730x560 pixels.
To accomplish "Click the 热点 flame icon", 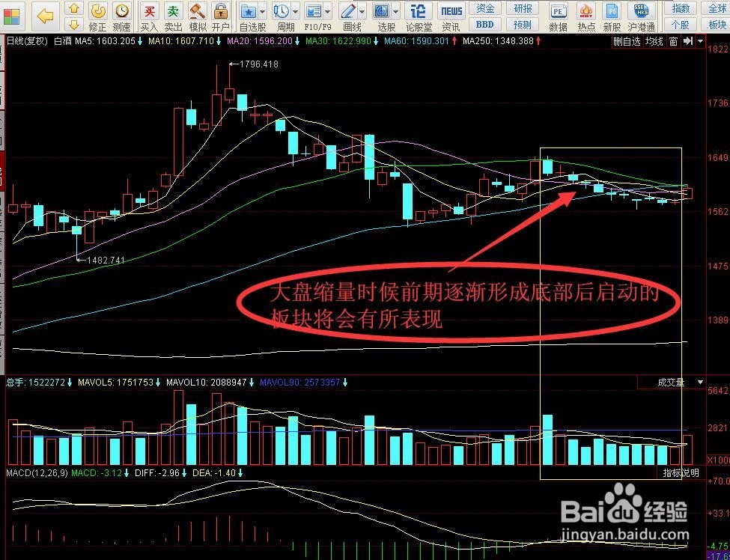I will (586, 10).
